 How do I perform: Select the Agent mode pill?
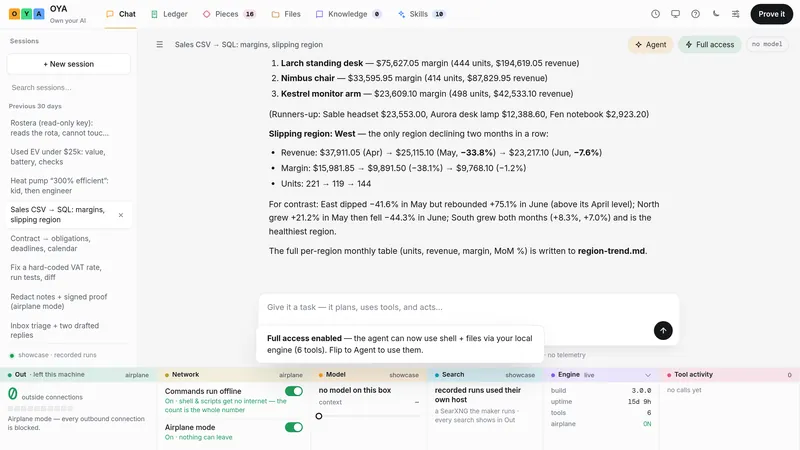click(651, 44)
